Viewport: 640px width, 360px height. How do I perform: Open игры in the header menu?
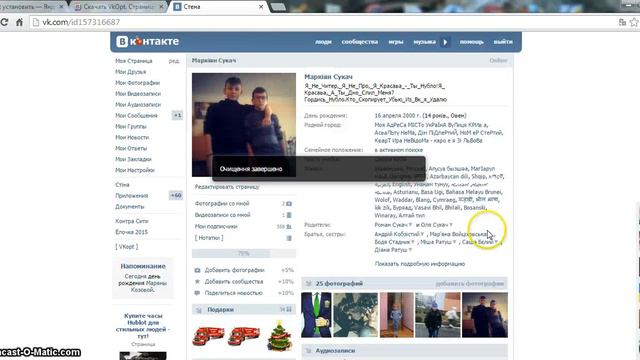[x=396, y=42]
